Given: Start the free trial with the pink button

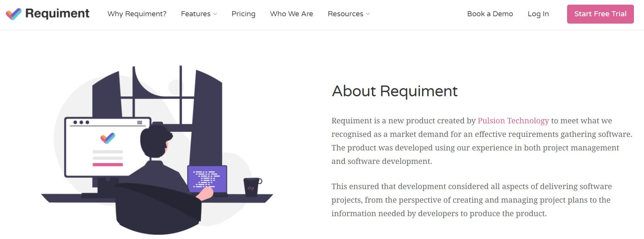Looking at the screenshot, I should (600, 14).
